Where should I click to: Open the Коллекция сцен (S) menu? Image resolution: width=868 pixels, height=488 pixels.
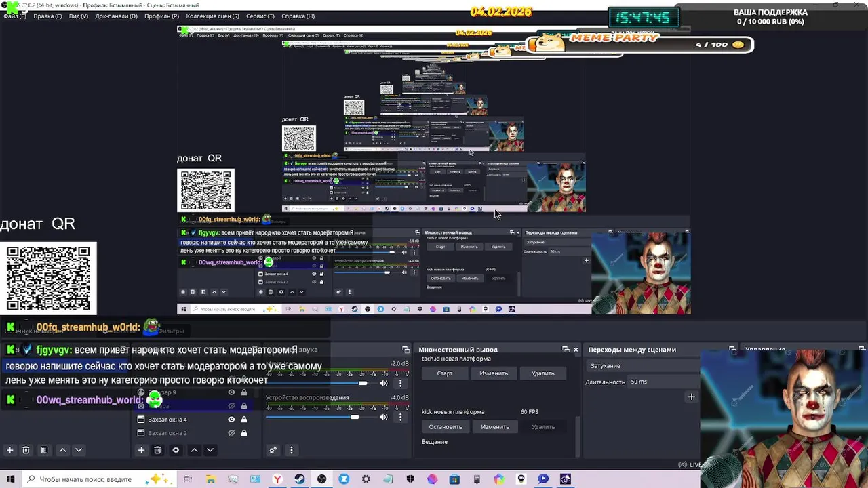[212, 16]
